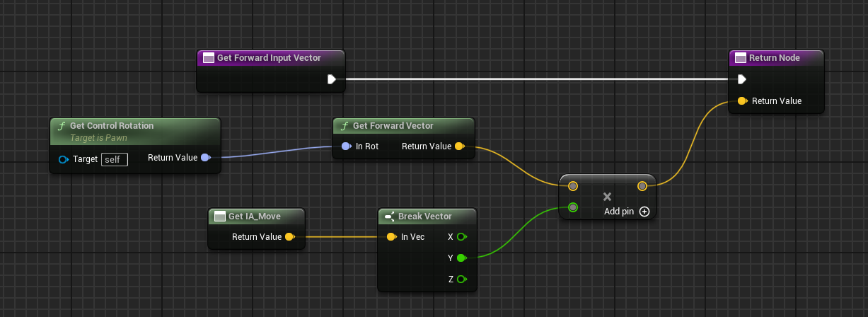
Task: Click the Get Control Rotation Return Value pin
Action: pos(205,158)
